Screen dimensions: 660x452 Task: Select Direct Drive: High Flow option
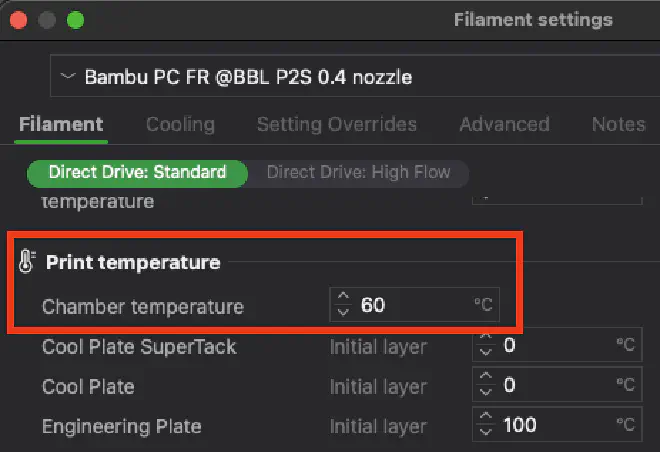[358, 172]
